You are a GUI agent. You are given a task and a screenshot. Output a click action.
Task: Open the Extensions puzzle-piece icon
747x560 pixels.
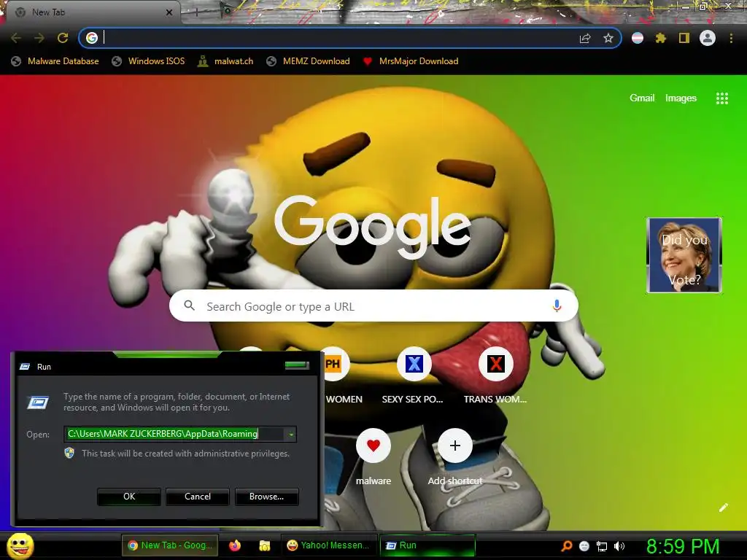pyautogui.click(x=661, y=38)
